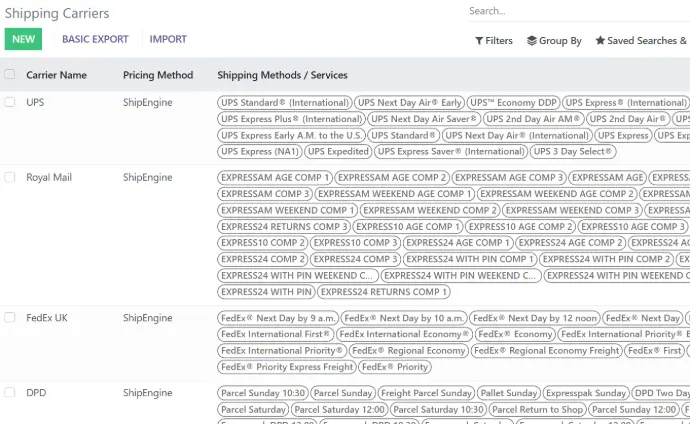Check the Royal Mail row checkbox

pyautogui.click(x=10, y=177)
